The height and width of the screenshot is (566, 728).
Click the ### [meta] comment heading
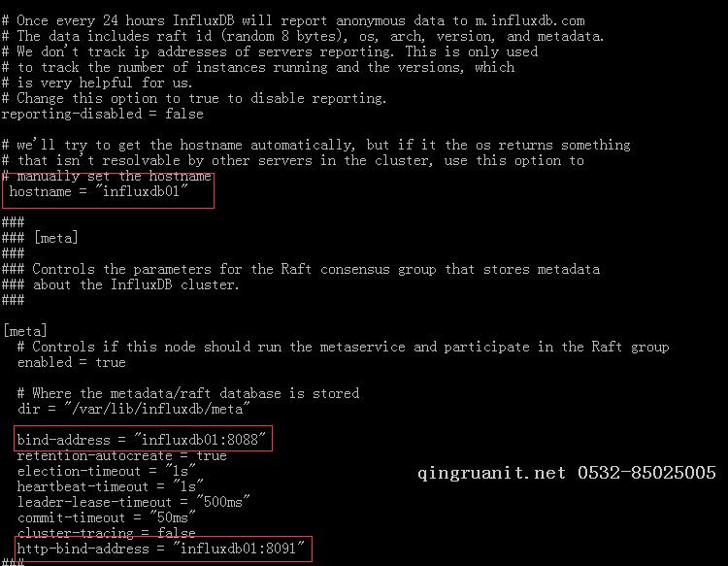pos(40,238)
